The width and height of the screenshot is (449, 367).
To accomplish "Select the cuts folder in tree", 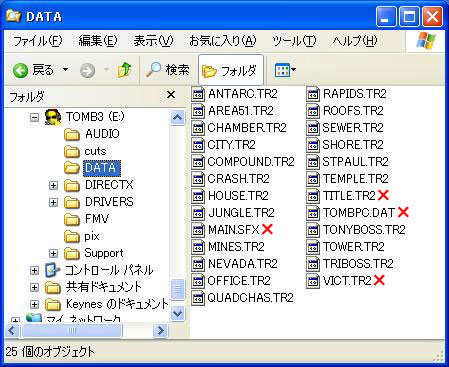I will (85, 151).
